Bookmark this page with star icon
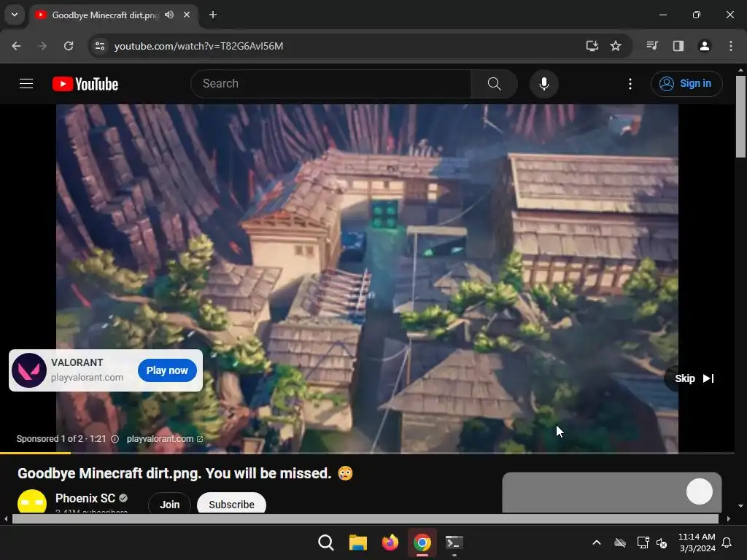The width and height of the screenshot is (747, 560). point(616,46)
